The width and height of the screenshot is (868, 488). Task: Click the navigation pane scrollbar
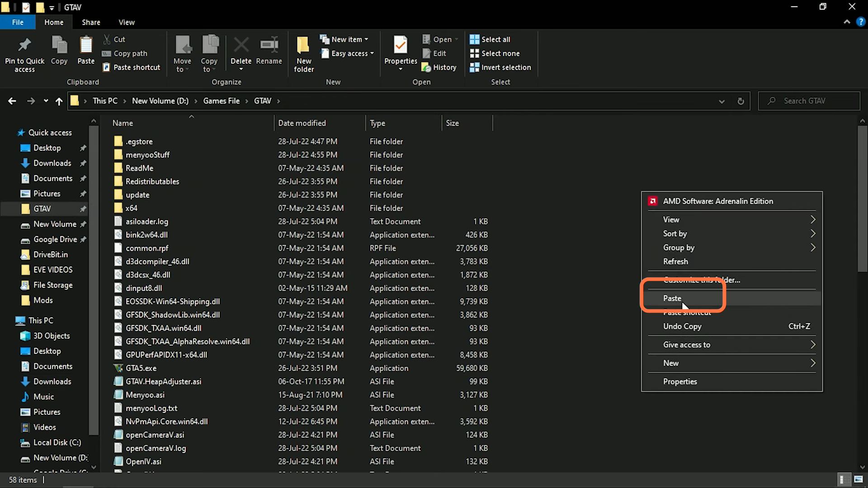coord(94,280)
